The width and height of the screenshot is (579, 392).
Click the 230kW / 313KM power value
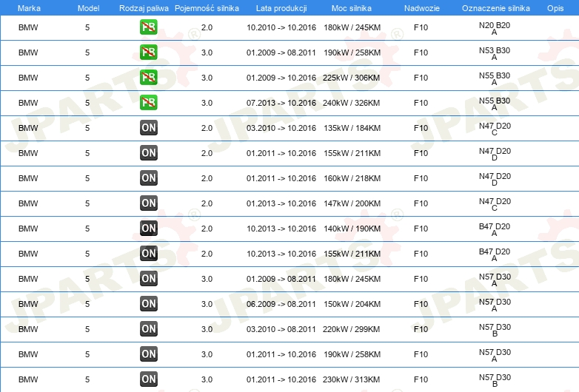351,379
